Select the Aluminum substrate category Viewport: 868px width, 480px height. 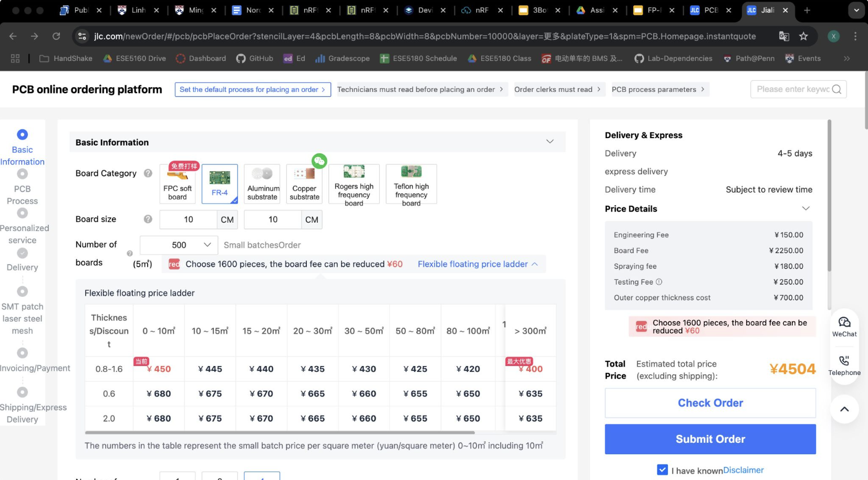tap(262, 184)
